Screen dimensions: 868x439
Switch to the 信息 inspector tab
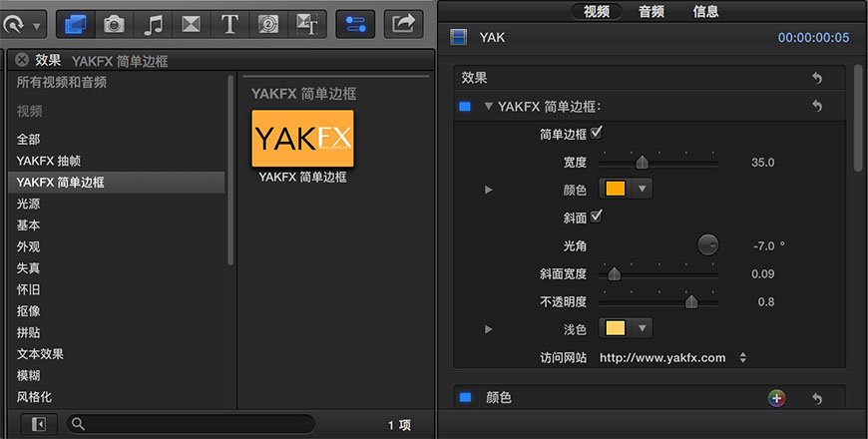coord(705,11)
